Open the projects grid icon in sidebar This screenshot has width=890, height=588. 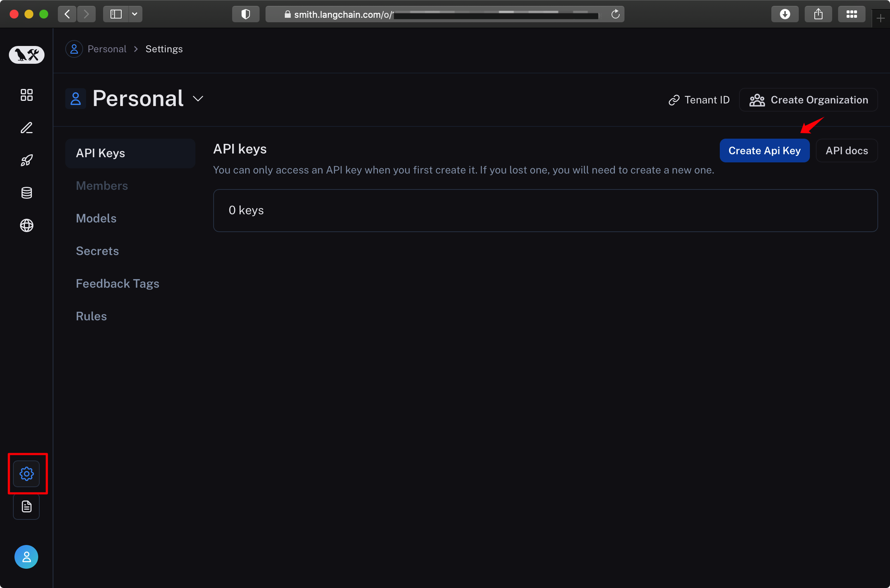[27, 95]
